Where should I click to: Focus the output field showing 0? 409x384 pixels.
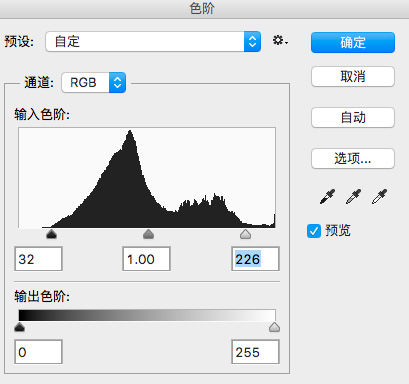[38, 352]
